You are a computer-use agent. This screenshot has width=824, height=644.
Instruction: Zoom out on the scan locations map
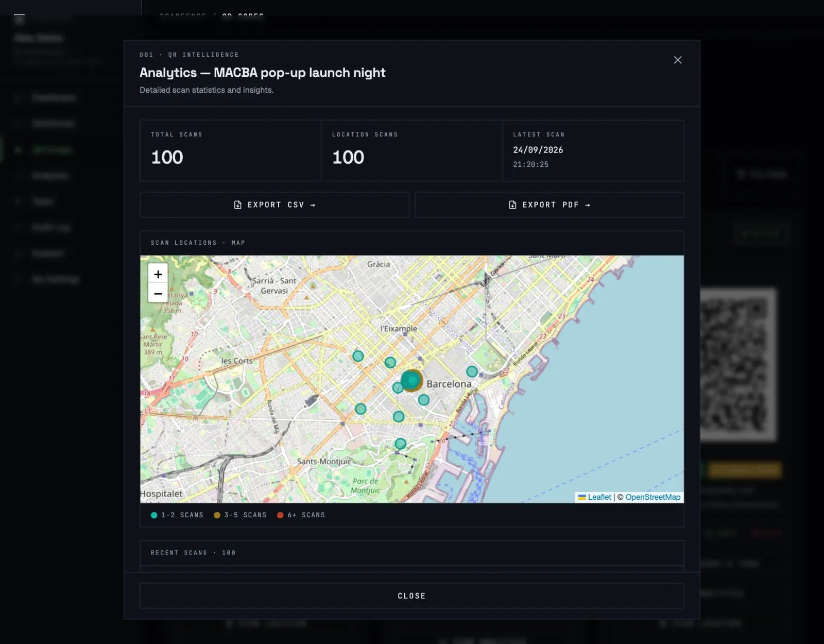click(x=158, y=294)
